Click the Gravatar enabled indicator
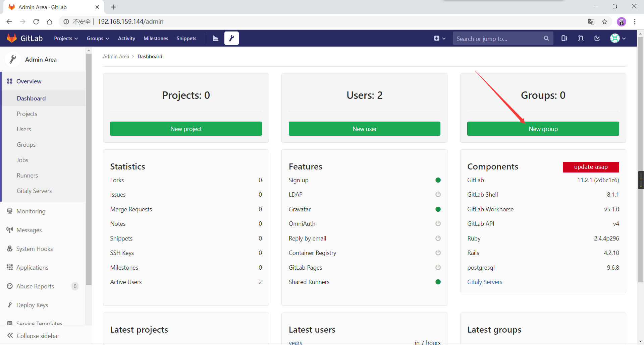 (438, 209)
